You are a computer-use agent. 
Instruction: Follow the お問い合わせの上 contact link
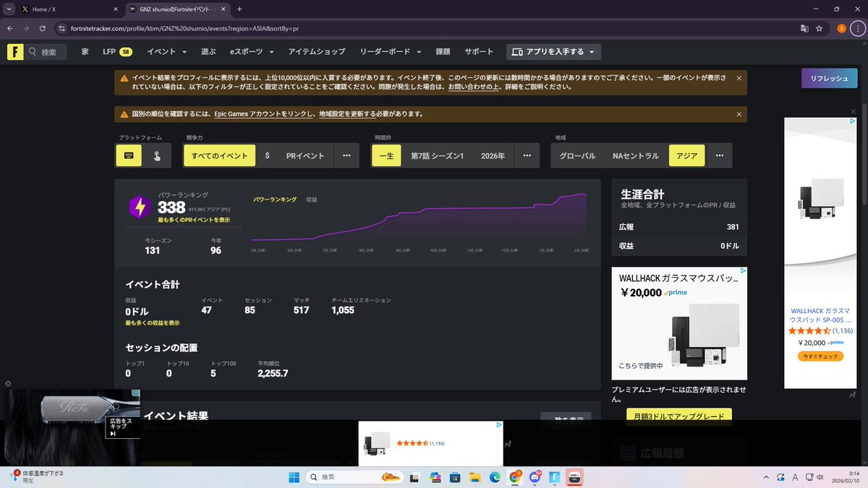pos(473,87)
